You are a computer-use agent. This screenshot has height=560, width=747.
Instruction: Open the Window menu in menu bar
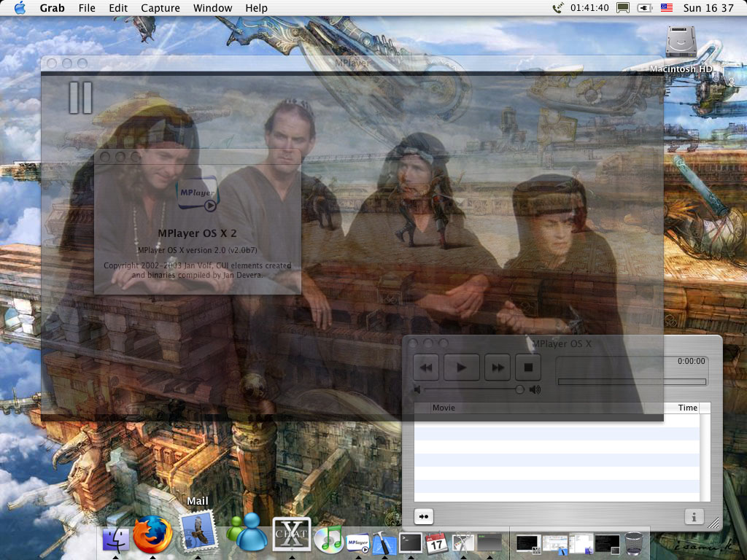click(212, 8)
